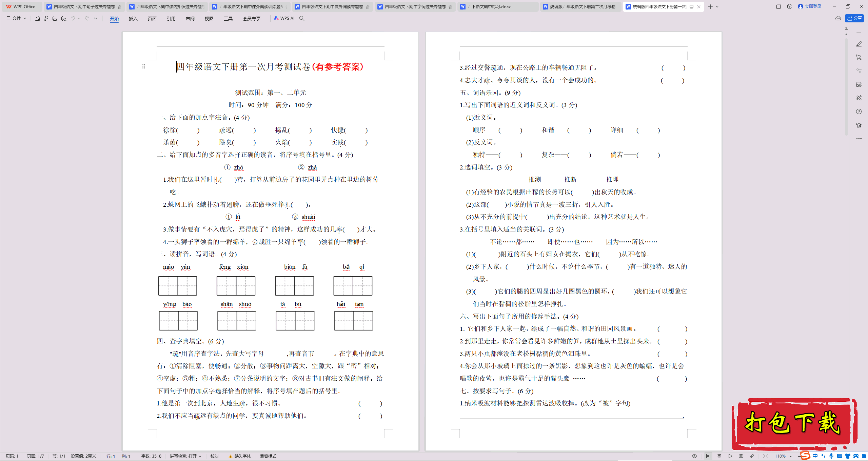This screenshot has width=868, height=461.
Task: Click the fit page zoom icon
Action: point(766,456)
